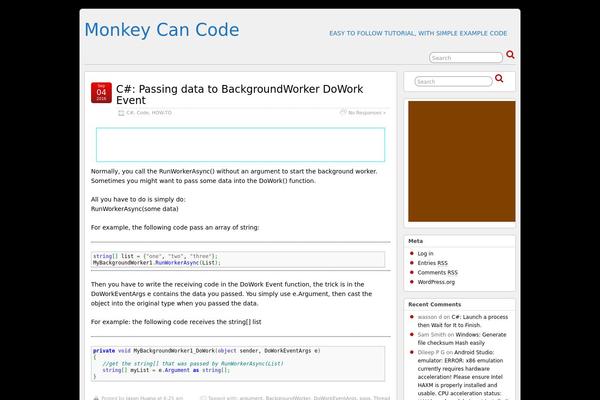Click the header magnifier search icon
Image resolution: width=600 pixels, height=400 pixels.
coord(510,55)
